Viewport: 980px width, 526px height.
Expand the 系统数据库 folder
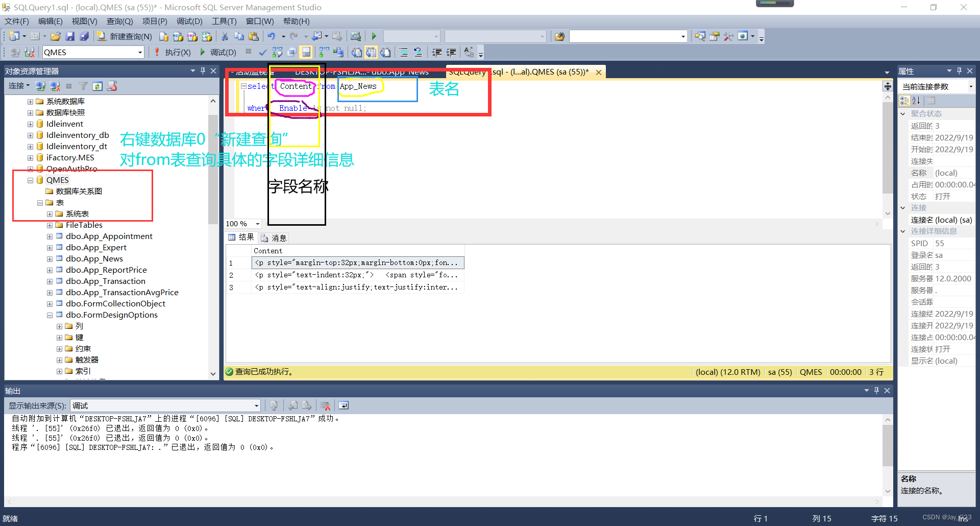pos(30,102)
